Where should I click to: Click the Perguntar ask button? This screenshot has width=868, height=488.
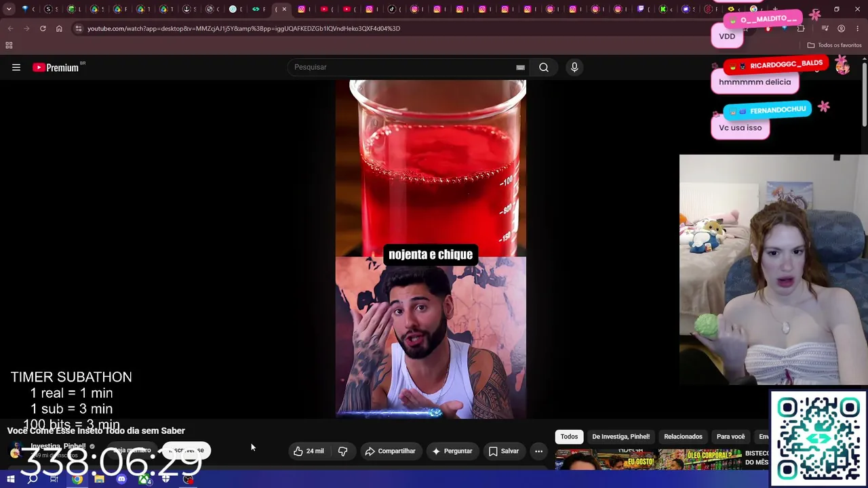point(452,451)
